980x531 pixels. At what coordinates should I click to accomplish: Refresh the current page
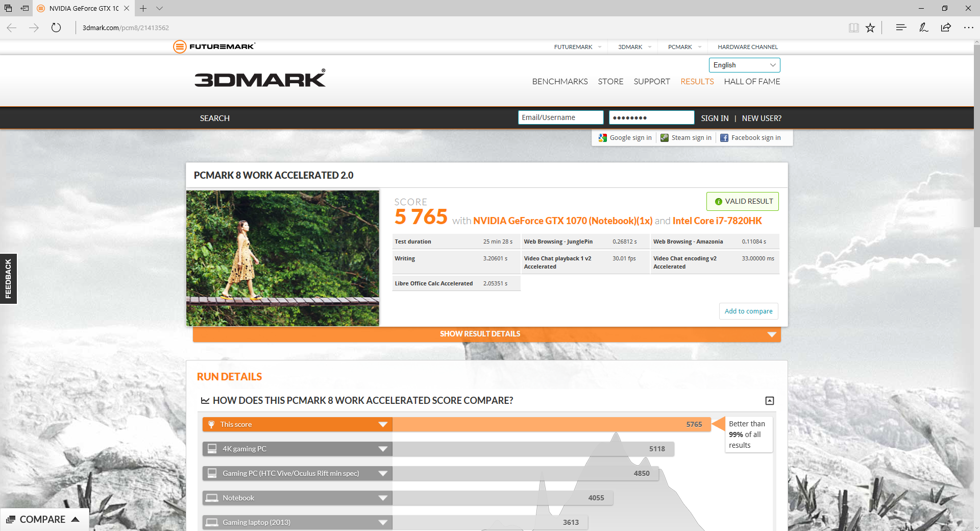tap(56, 28)
